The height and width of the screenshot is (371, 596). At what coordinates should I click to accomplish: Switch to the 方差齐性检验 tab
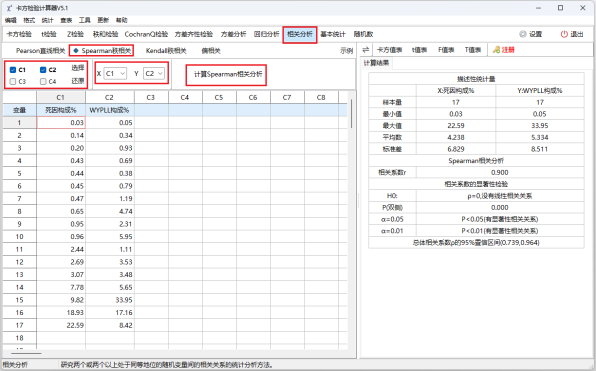coord(193,34)
